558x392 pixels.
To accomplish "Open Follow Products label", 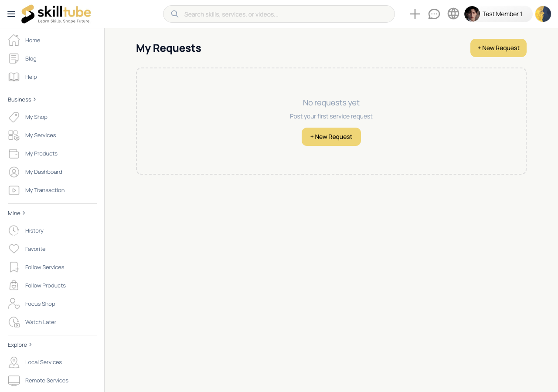I will pyautogui.click(x=45, y=285).
